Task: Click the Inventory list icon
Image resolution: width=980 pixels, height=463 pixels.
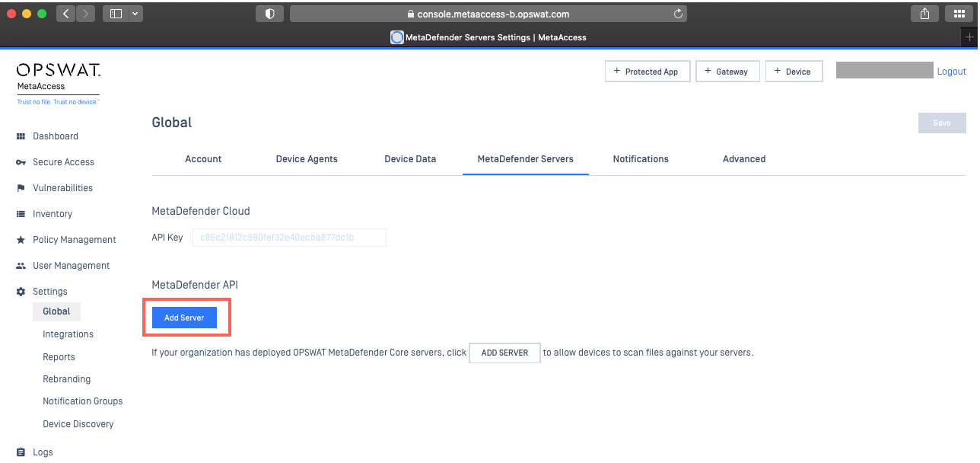Action: [x=21, y=214]
